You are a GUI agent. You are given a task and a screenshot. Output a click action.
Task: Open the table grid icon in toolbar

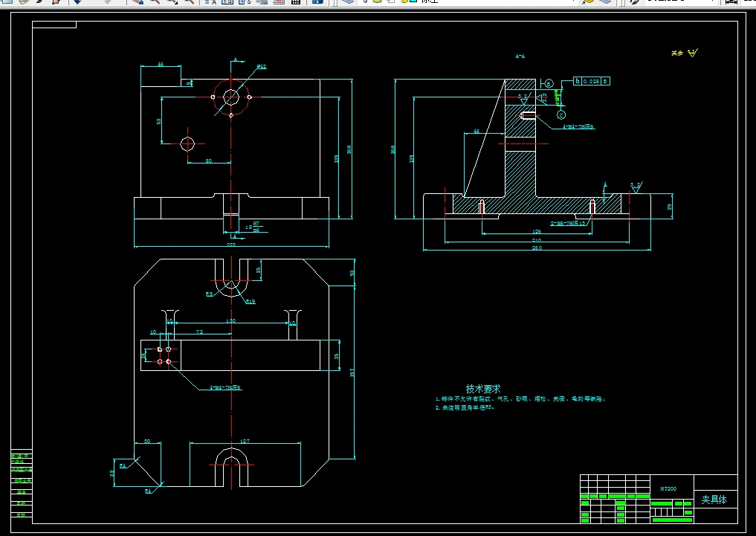(x=295, y=1)
